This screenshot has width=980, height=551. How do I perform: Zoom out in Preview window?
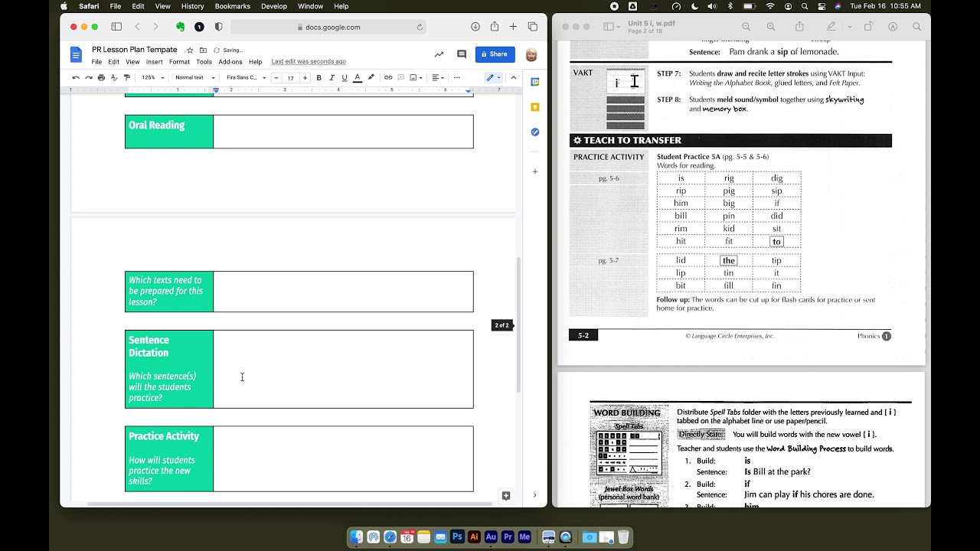(746, 27)
